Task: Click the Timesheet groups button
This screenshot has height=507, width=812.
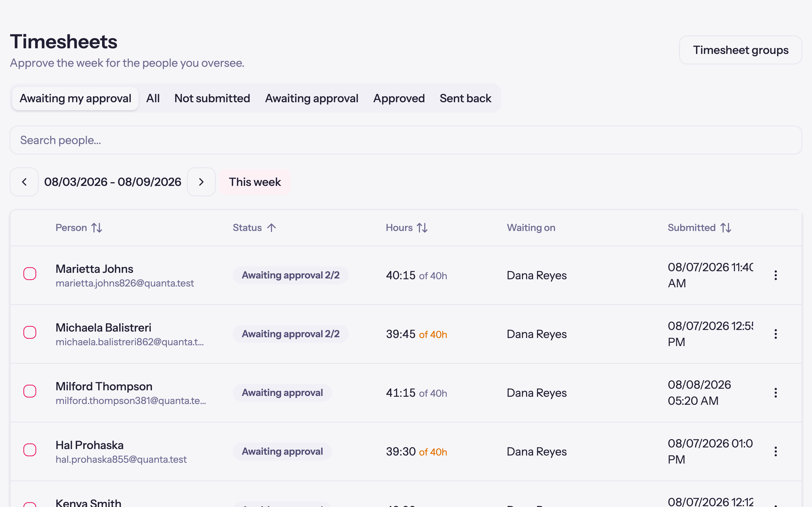Action: (741, 50)
